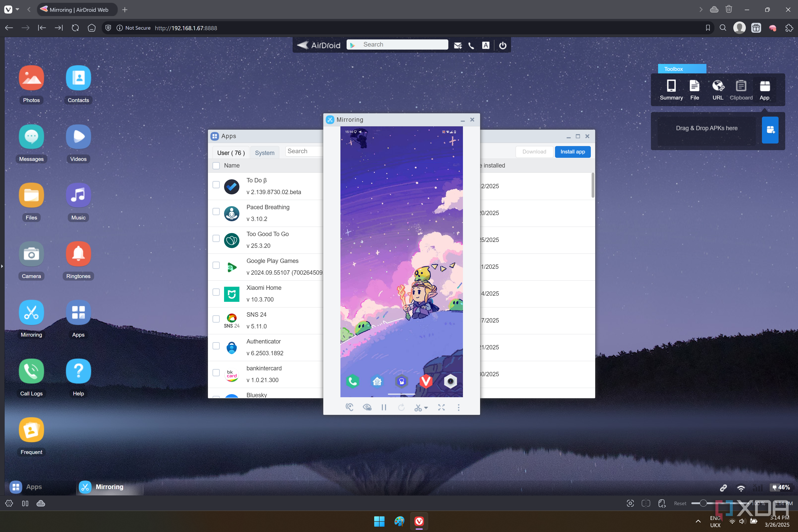Check the Paced Breathing app checkbox
This screenshot has width=798, height=532.
(216, 211)
